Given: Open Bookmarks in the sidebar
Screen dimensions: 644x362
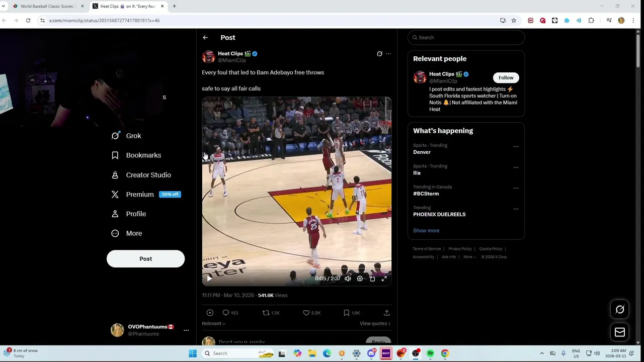Looking at the screenshot, I should (136, 155).
